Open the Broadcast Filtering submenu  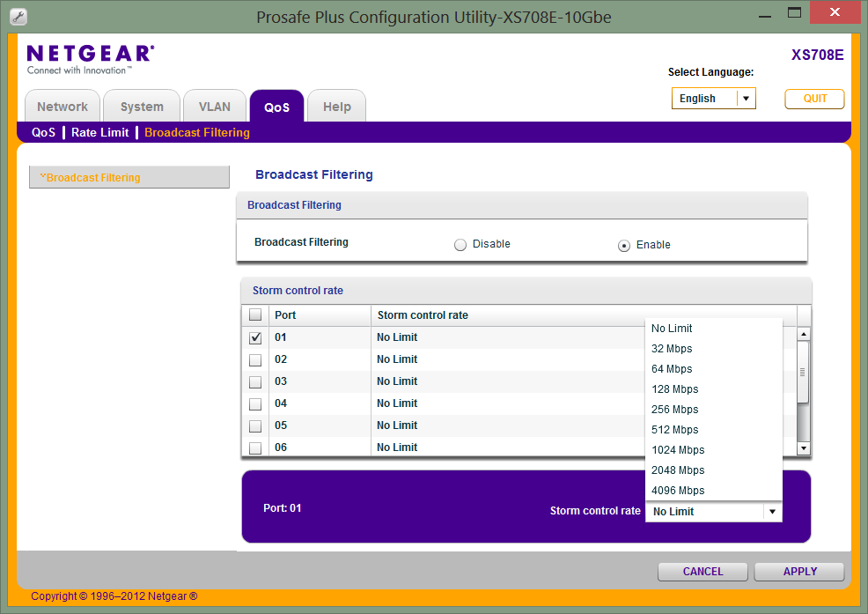pos(197,132)
